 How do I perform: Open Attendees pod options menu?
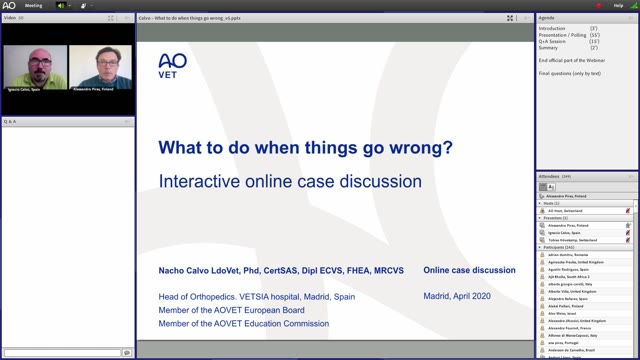coord(631,176)
